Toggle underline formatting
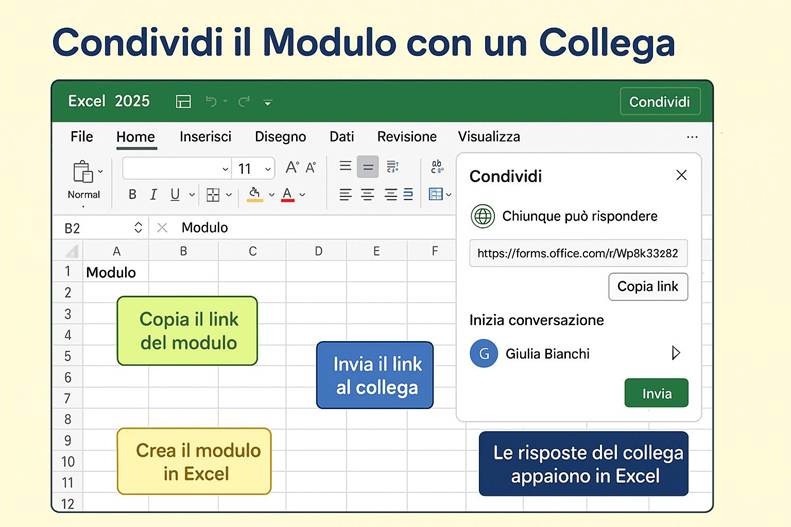This screenshot has width=791, height=527. (x=175, y=195)
